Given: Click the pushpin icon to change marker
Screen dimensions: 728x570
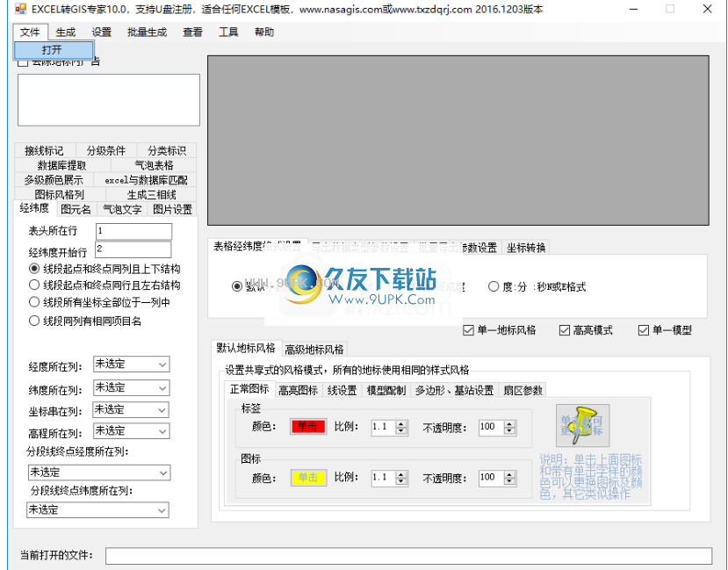Looking at the screenshot, I should pyautogui.click(x=583, y=425).
